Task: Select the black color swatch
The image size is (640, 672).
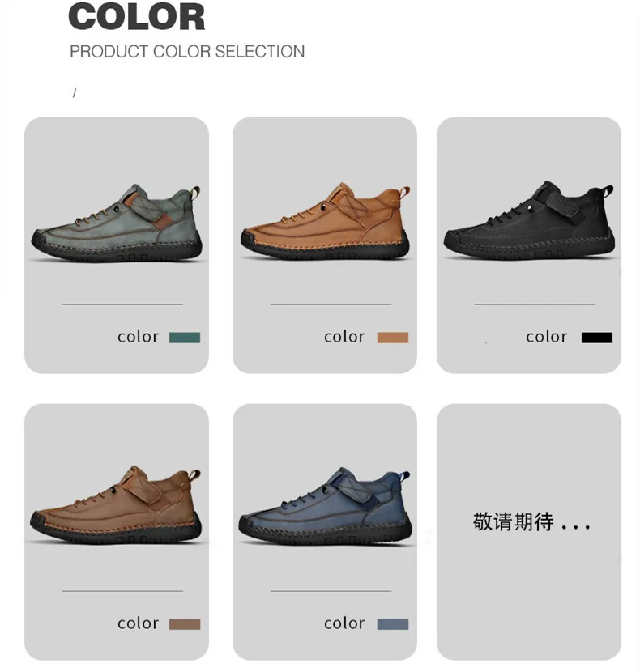Action: [597, 338]
